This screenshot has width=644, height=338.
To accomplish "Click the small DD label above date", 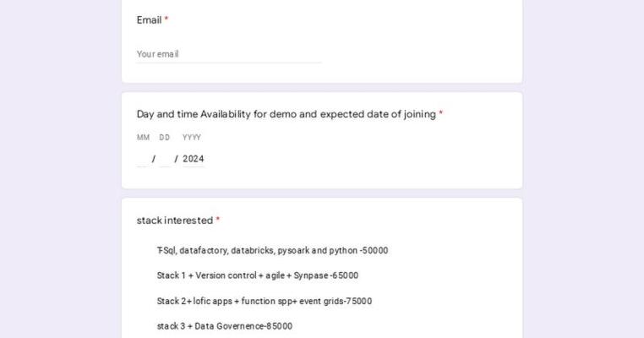I will pyautogui.click(x=165, y=138).
